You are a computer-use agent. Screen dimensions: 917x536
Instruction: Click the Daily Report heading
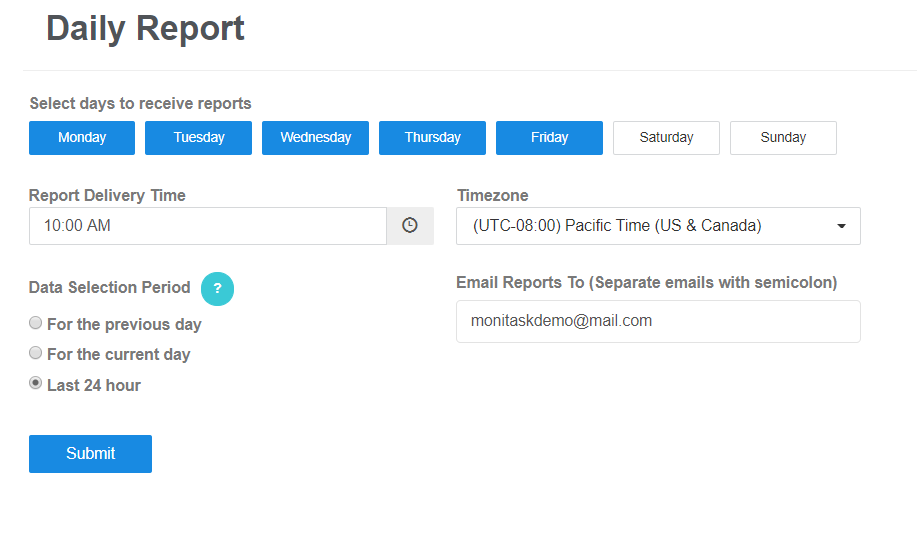[145, 29]
